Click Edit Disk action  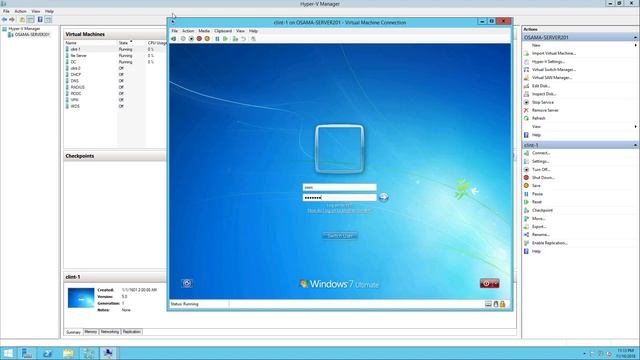[x=540, y=86]
